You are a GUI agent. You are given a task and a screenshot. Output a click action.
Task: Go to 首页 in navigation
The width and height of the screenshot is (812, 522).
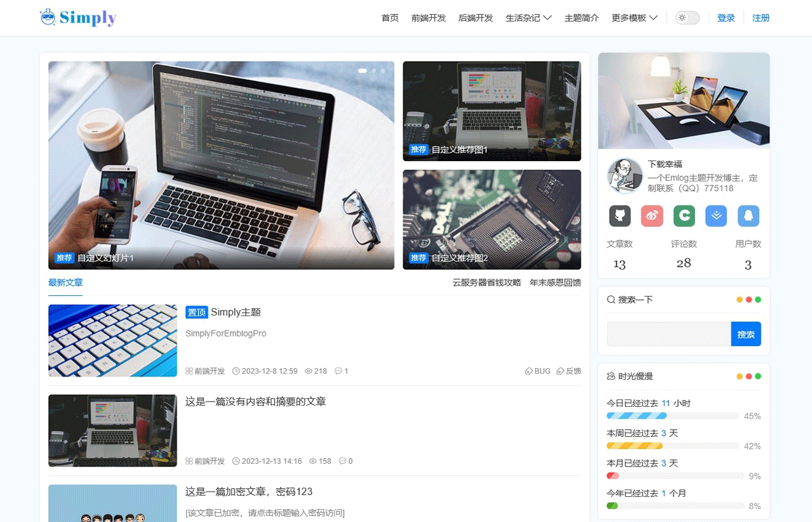point(390,18)
